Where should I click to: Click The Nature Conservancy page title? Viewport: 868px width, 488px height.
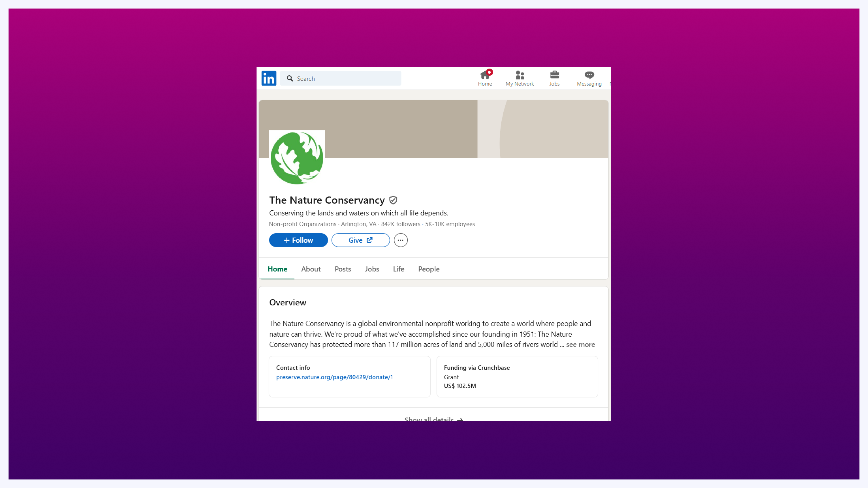tap(326, 200)
